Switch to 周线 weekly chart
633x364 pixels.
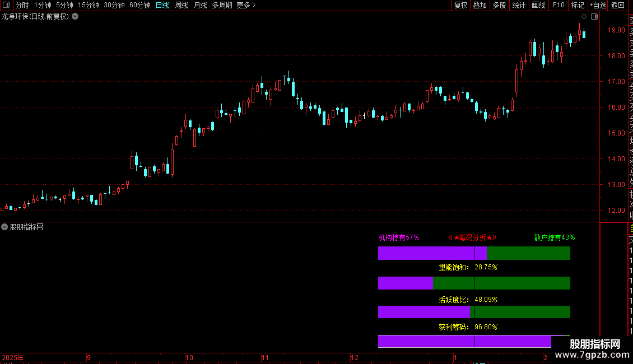click(181, 5)
